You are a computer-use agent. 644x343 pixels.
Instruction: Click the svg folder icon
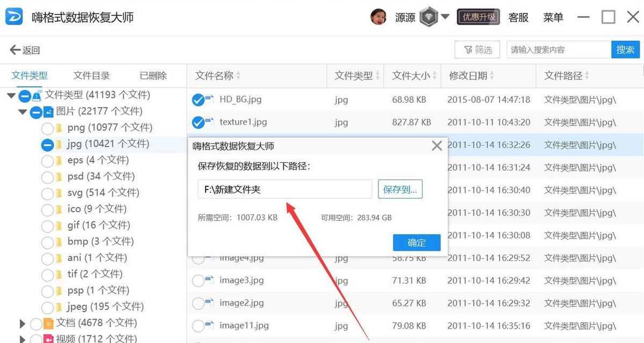coord(59,193)
